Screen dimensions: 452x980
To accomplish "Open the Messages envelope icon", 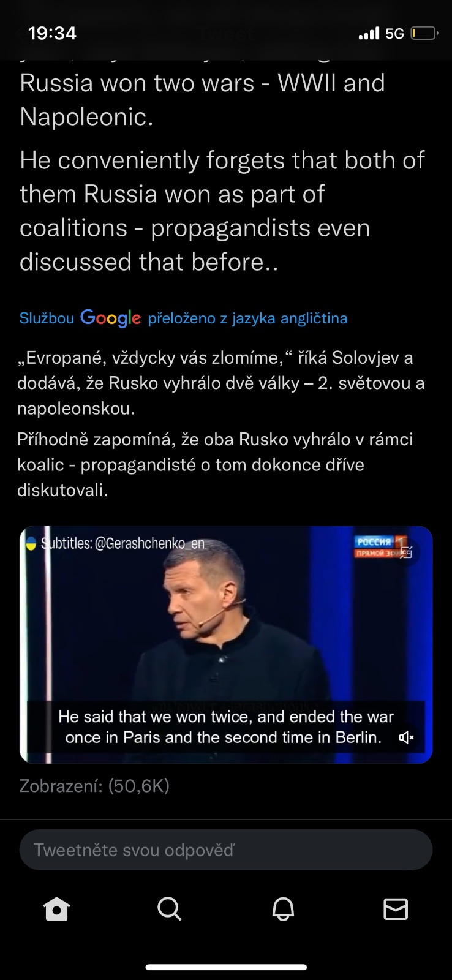I will click(x=396, y=910).
